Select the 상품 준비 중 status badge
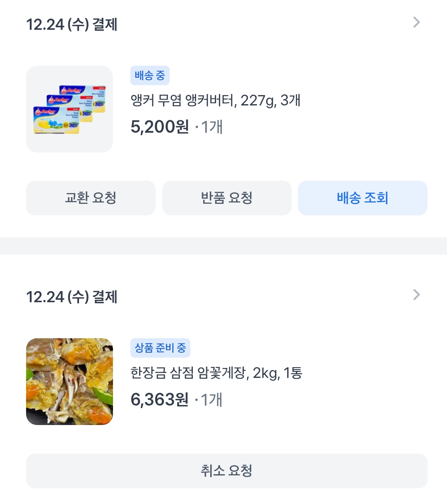This screenshot has height=504, width=447. click(160, 348)
